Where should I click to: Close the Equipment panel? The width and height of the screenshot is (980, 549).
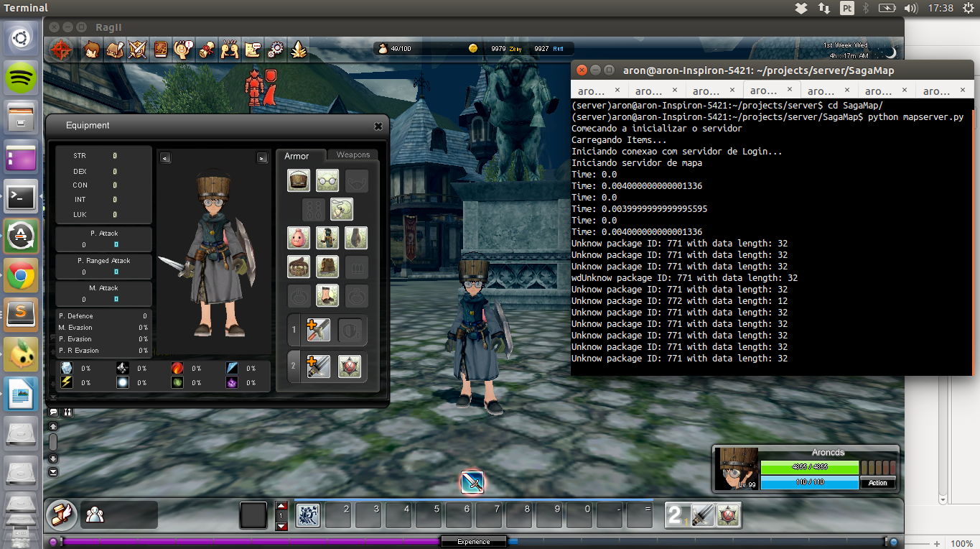(x=378, y=126)
